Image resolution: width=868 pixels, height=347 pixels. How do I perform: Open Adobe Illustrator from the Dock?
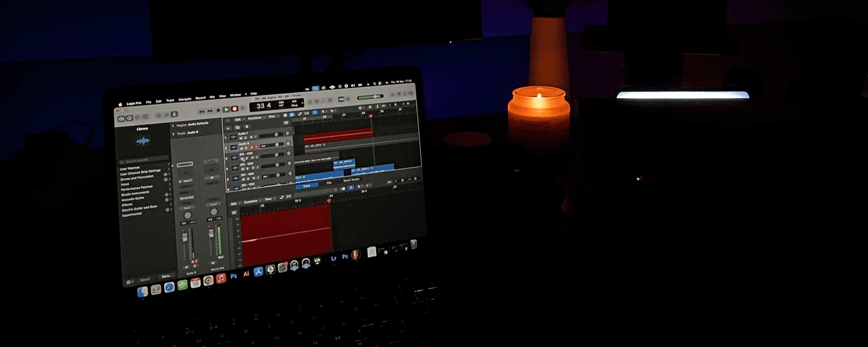(x=246, y=275)
